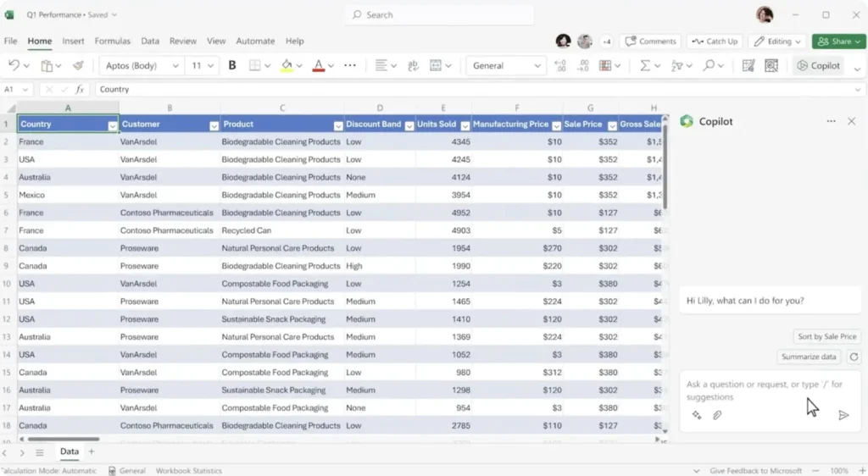Click the Undo arrow icon
Screen dimensions: 868x476
pos(14,65)
